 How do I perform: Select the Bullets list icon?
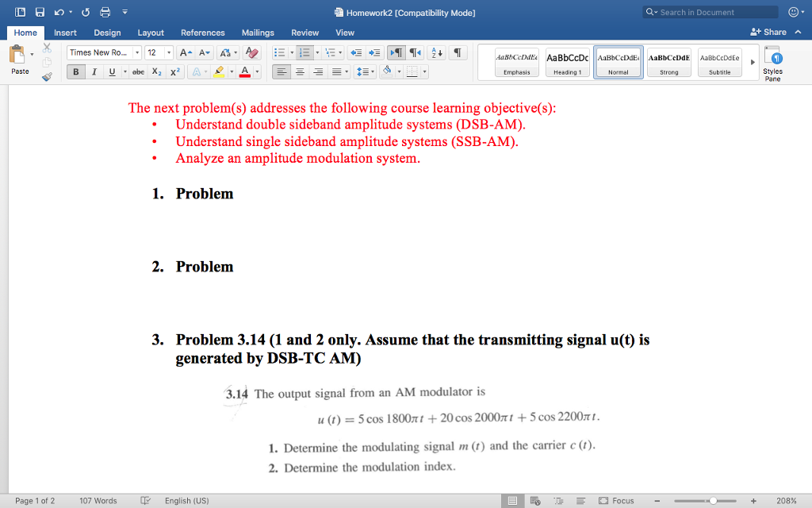click(x=279, y=52)
